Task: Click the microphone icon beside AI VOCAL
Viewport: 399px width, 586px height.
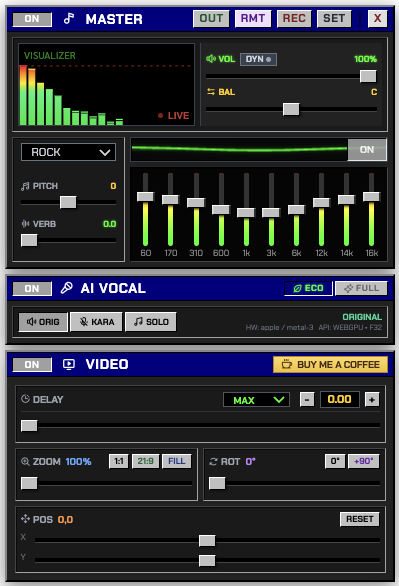Action: [66, 288]
